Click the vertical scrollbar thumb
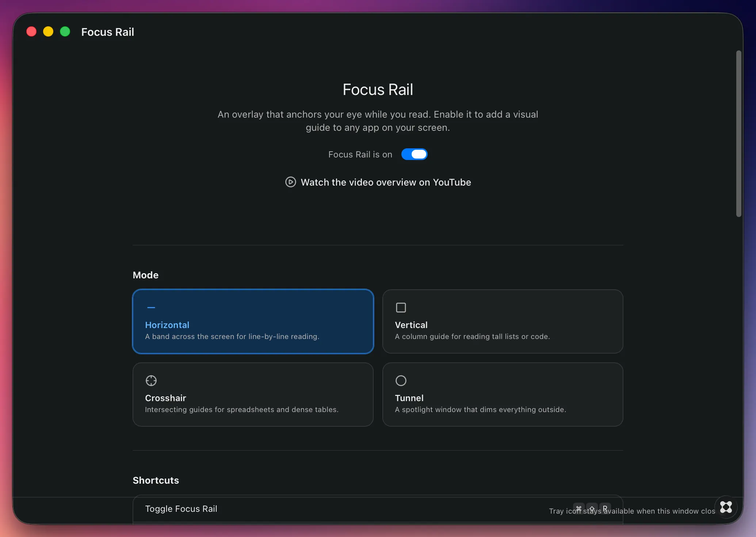This screenshot has height=537, width=756. 739,134
